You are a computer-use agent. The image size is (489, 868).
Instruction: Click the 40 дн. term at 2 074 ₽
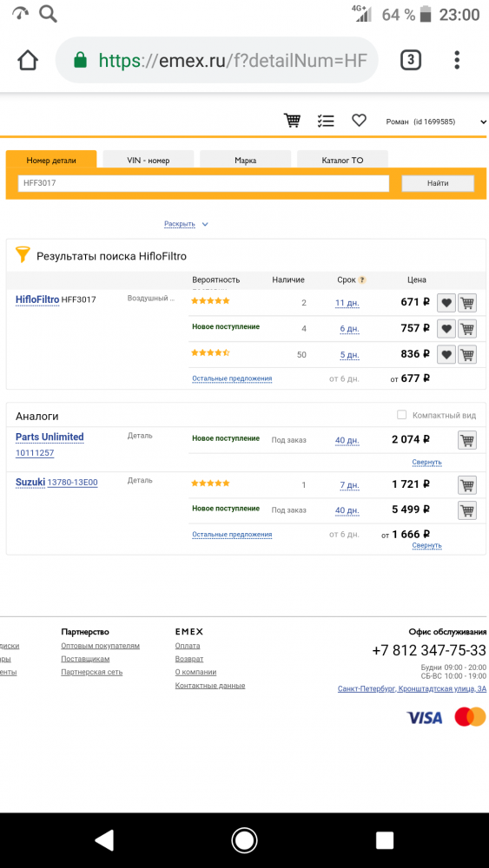point(347,441)
